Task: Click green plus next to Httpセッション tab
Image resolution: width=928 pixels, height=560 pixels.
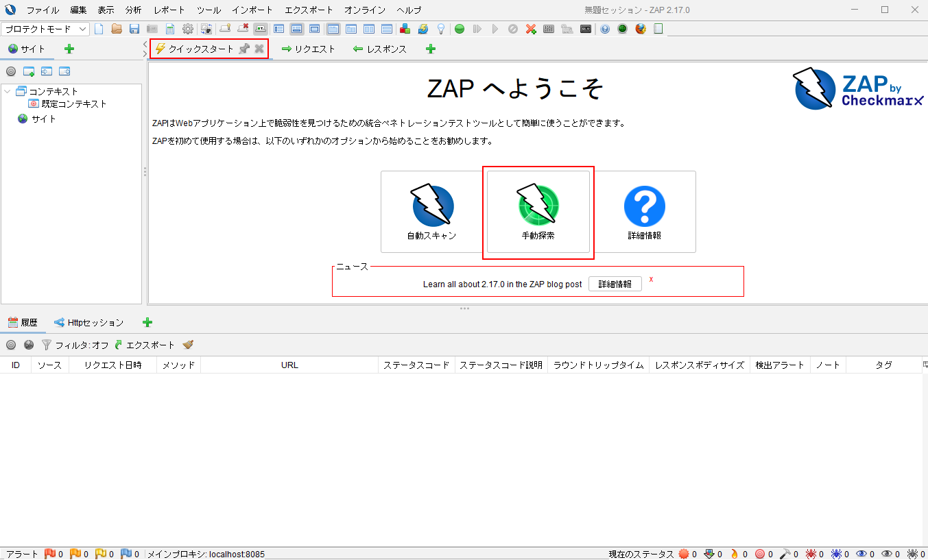Action: click(147, 322)
